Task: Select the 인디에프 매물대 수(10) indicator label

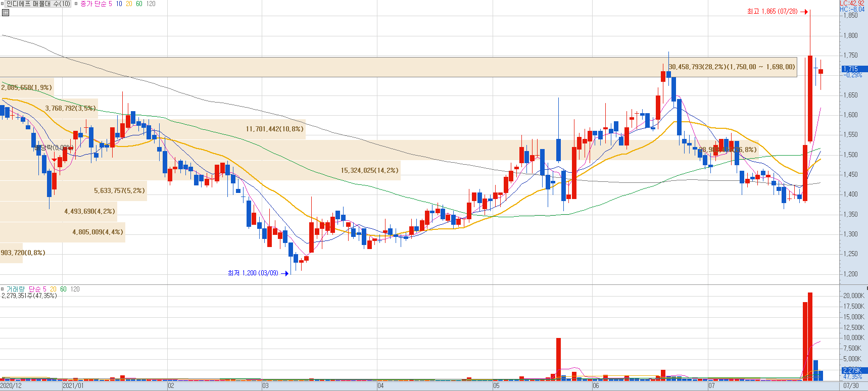Action: click(x=38, y=4)
